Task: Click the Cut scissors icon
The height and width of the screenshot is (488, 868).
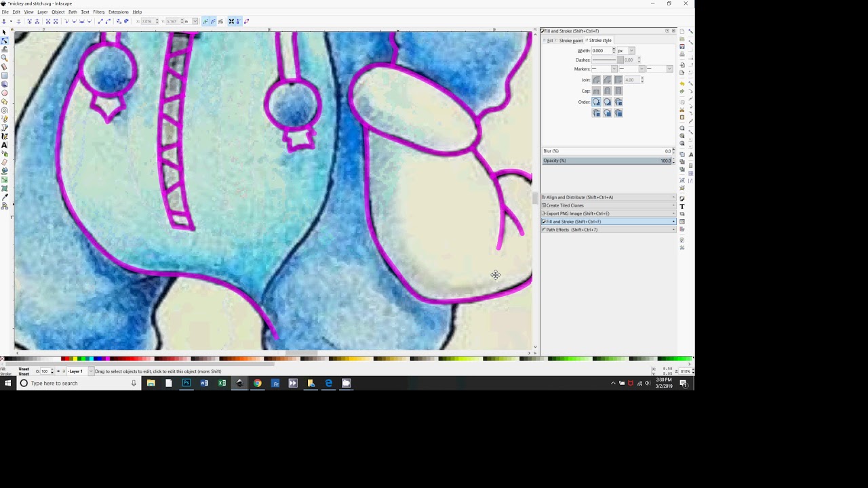Action: click(x=682, y=110)
